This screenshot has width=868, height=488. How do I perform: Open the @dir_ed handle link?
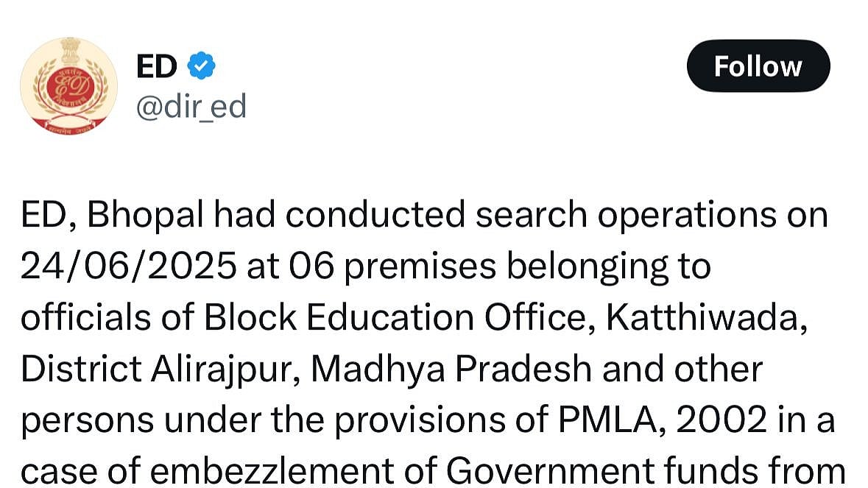point(191,106)
